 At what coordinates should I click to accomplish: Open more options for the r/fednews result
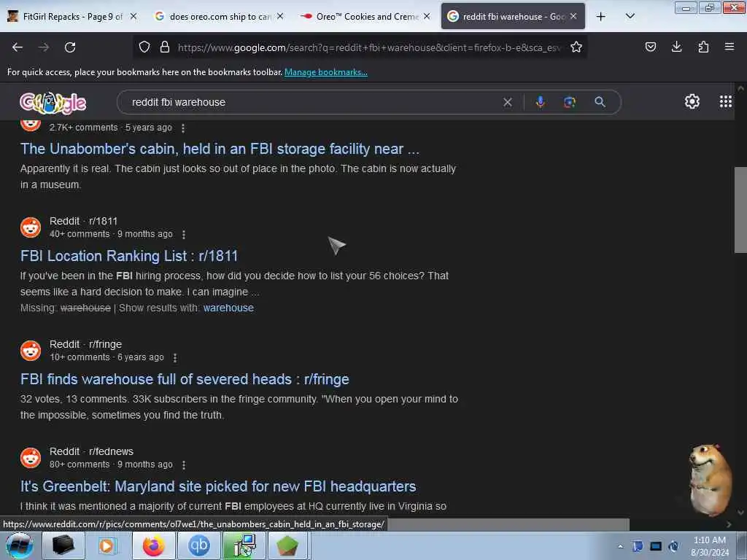183,464
